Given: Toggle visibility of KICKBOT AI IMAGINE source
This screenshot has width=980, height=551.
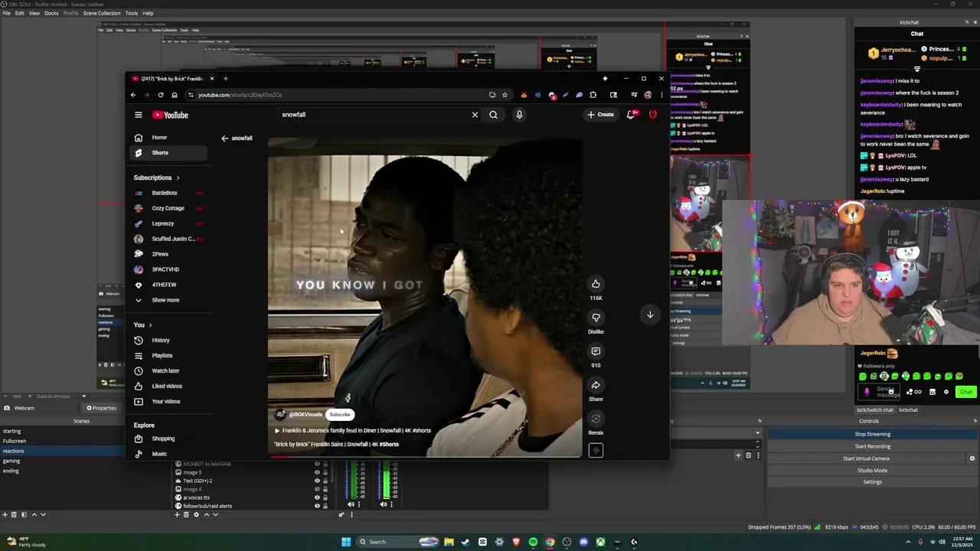Looking at the screenshot, I should pyautogui.click(x=317, y=464).
